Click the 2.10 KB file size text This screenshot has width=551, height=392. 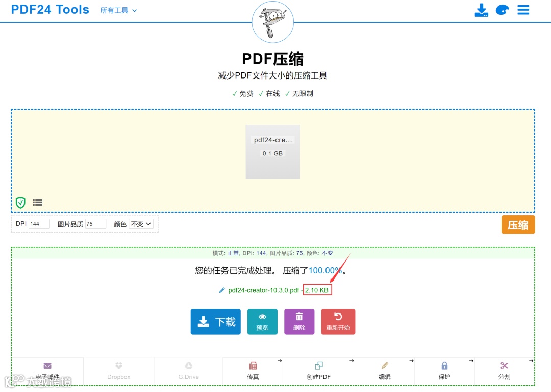pyautogui.click(x=317, y=290)
